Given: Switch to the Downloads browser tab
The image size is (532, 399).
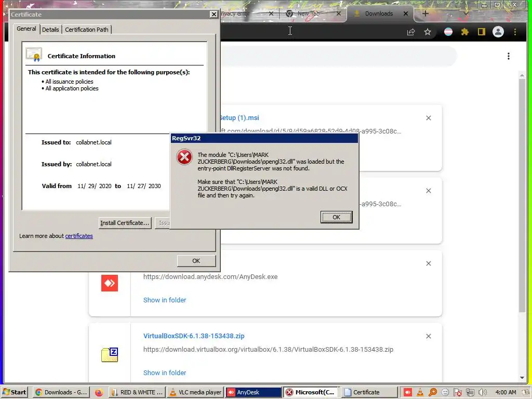Looking at the screenshot, I should [x=379, y=14].
